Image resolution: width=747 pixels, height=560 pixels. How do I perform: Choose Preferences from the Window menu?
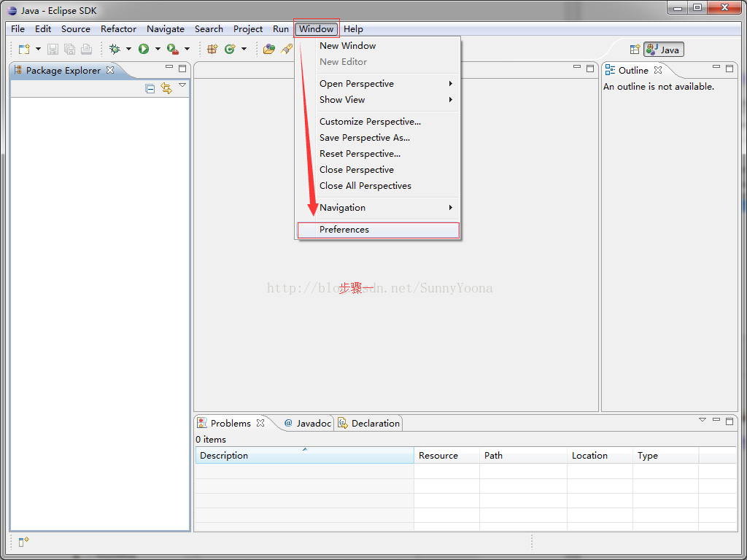coord(379,230)
